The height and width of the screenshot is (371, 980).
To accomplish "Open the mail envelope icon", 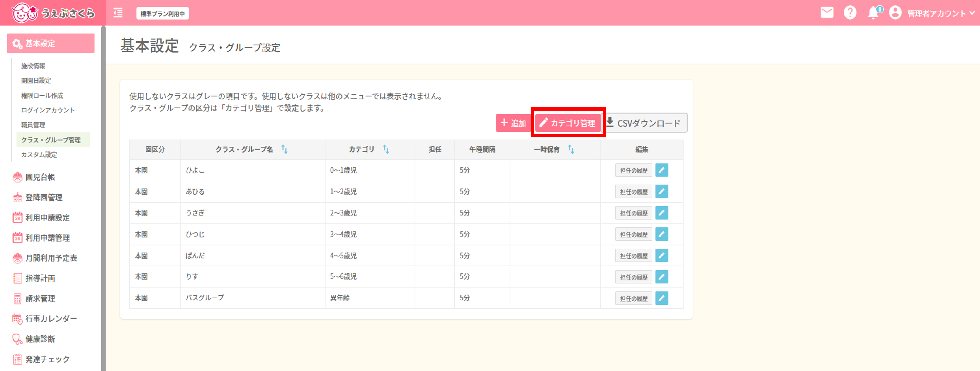I will click(827, 13).
